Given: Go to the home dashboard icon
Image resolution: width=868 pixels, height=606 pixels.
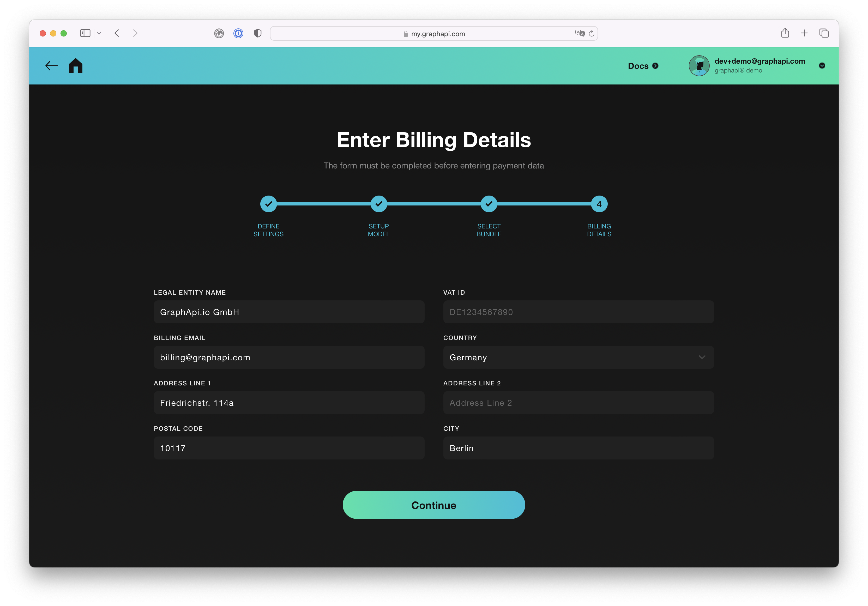Looking at the screenshot, I should pos(76,66).
